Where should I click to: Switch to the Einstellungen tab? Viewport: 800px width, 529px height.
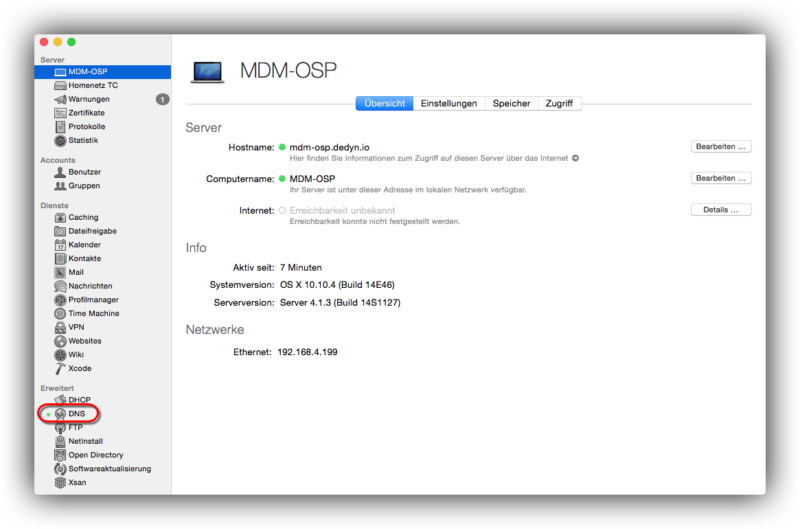click(x=449, y=104)
